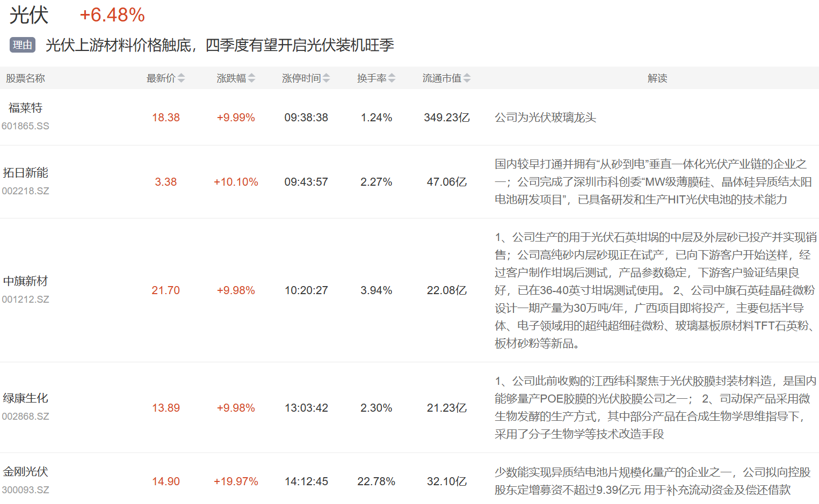Click the 股票名称 column header
Screen dimensions: 819x504
pyautogui.click(x=25, y=78)
